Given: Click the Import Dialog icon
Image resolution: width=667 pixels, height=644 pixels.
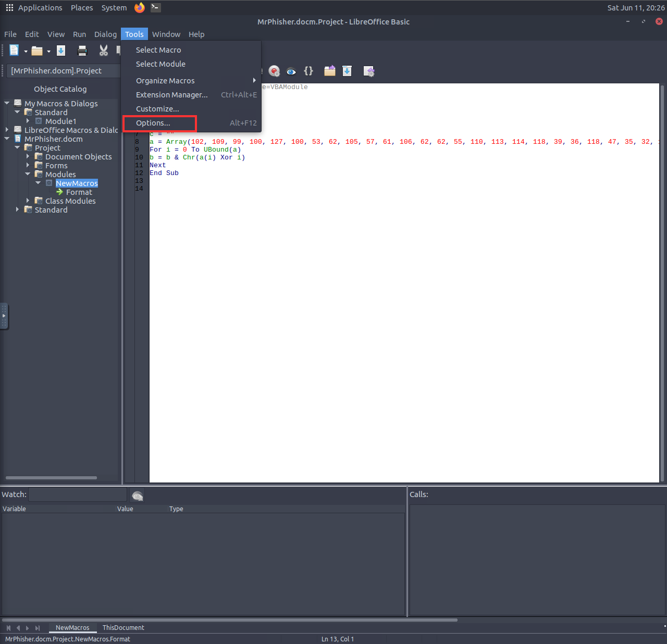Looking at the screenshot, I should click(369, 71).
